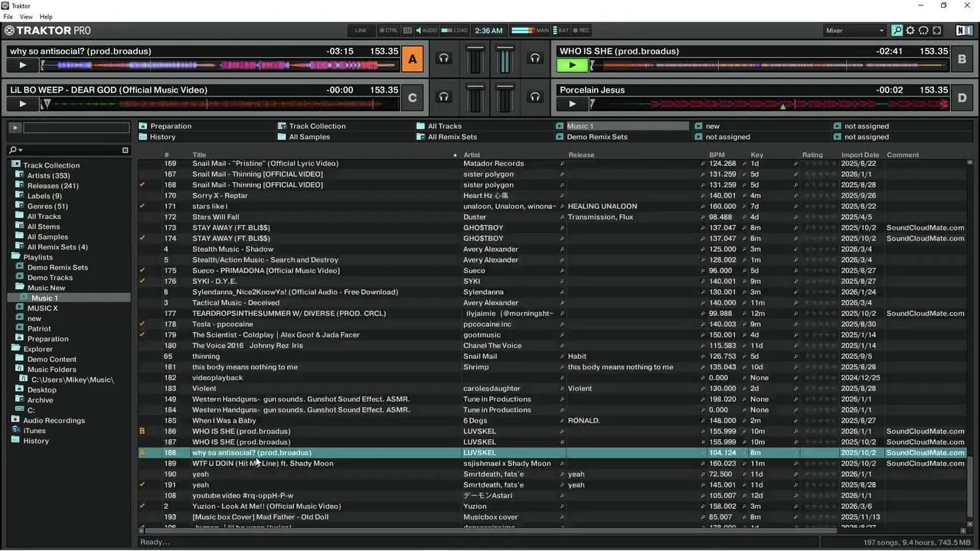This screenshot has height=551, width=980.
Task: Focus deck B via letter B
Action: pyautogui.click(x=962, y=59)
